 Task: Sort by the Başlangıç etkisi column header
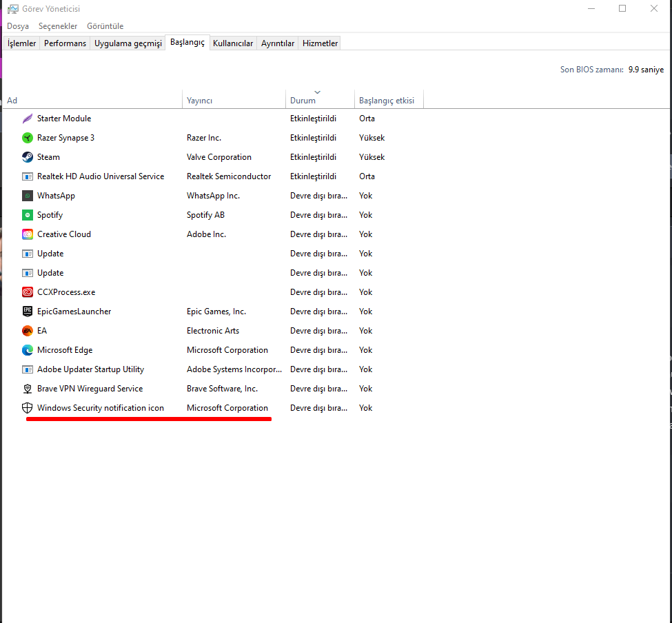[x=389, y=100]
